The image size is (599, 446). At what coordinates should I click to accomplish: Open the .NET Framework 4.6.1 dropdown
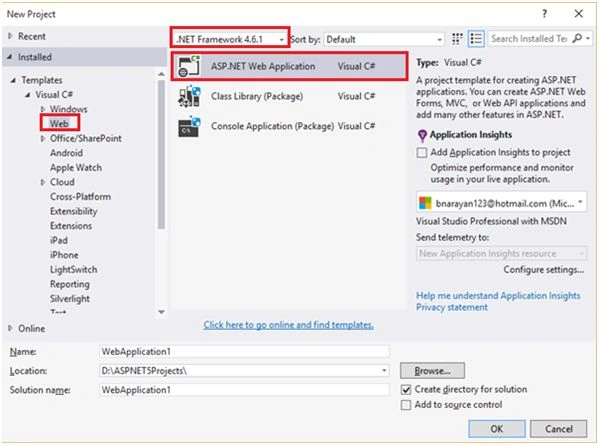[x=230, y=39]
